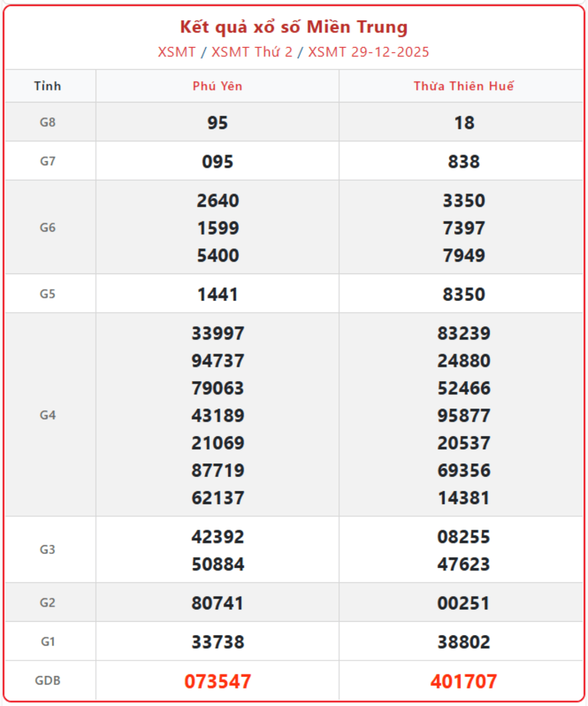The width and height of the screenshot is (588, 706).
Task: Click the GDB row label
Action: tap(48, 681)
